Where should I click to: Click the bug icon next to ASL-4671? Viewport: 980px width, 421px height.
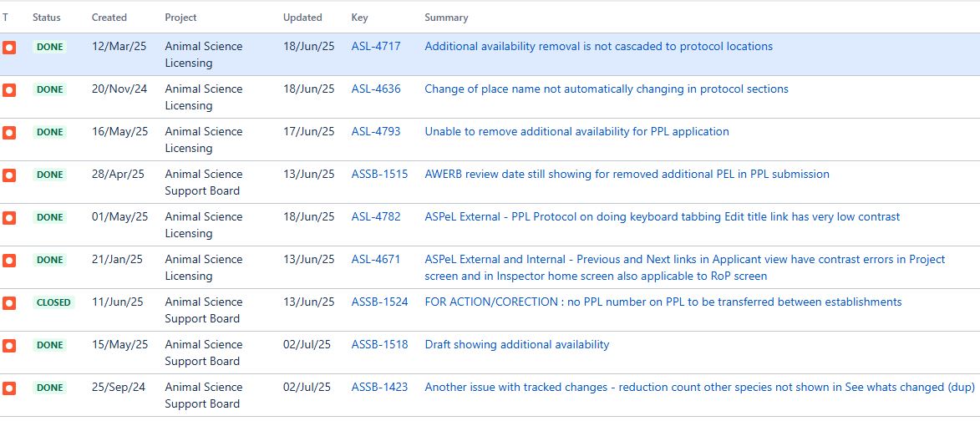[8, 260]
